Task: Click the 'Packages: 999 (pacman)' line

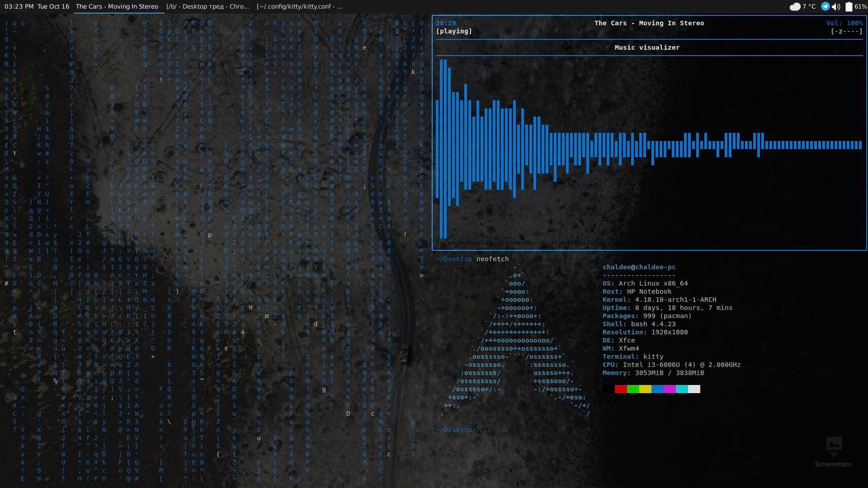Action: (x=647, y=316)
